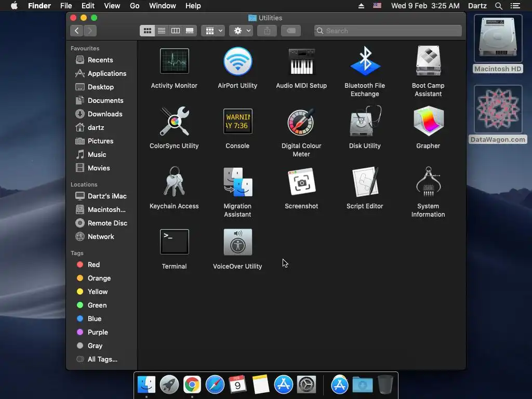The width and height of the screenshot is (532, 399).
Task: Open the Help menu
Action: (193, 6)
